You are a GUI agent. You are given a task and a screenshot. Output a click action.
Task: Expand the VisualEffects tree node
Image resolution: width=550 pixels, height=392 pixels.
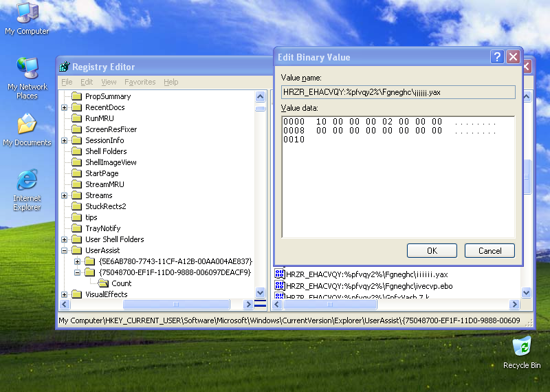click(64, 294)
